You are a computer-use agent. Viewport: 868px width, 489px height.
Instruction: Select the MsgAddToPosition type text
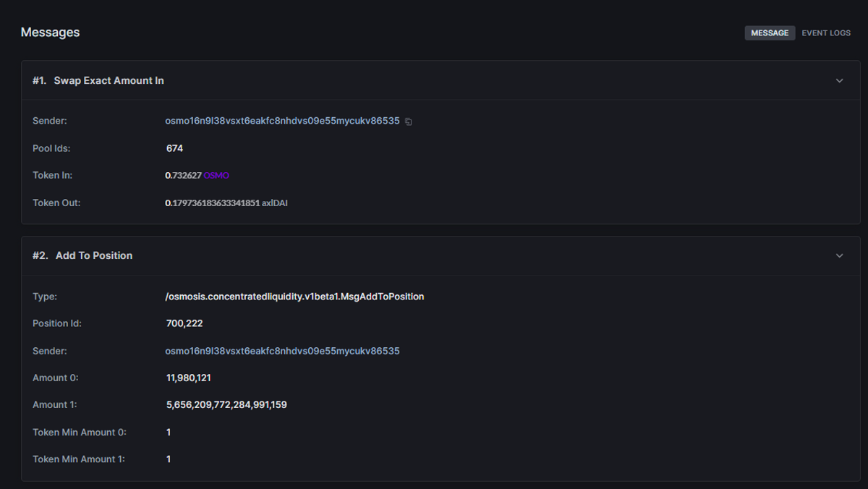294,297
